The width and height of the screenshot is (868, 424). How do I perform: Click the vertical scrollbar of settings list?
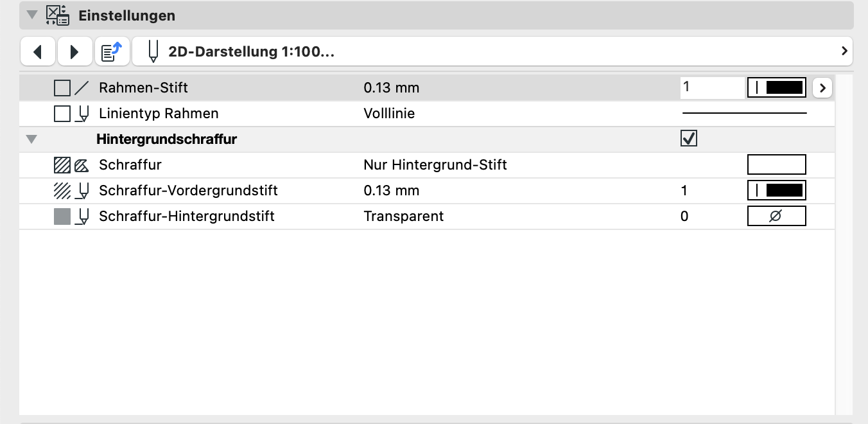tap(844, 244)
